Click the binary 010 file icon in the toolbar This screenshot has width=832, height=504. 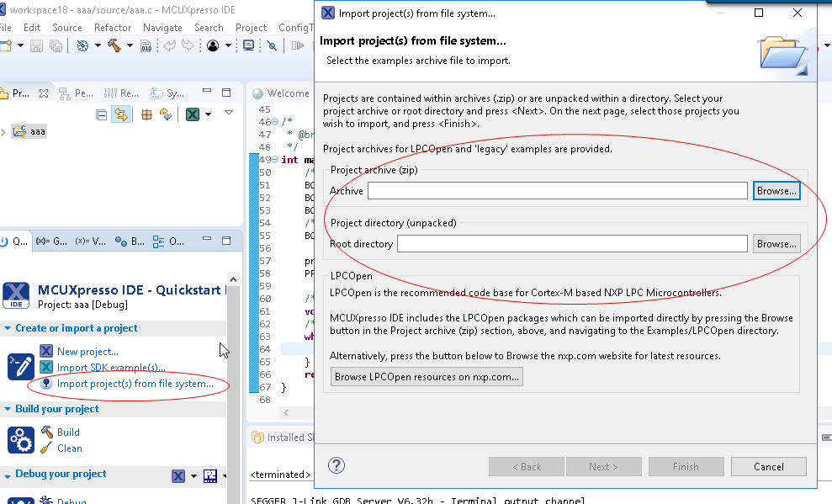[146, 46]
